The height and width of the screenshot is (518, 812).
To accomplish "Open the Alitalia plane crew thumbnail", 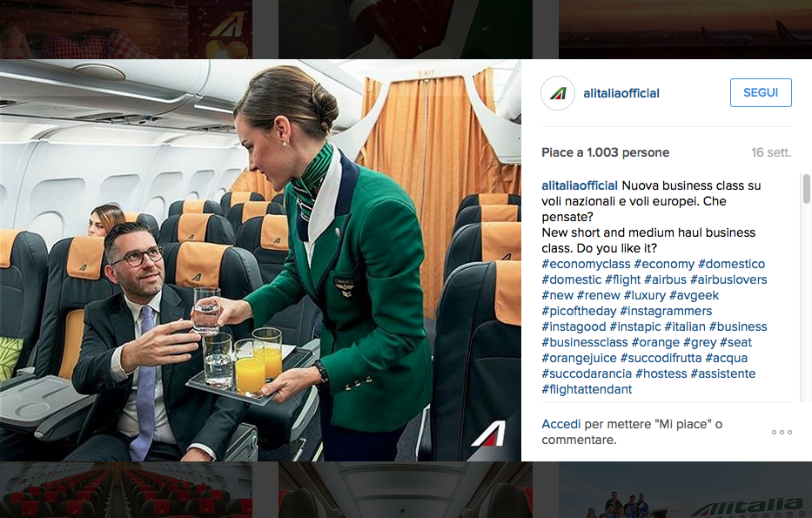I will pos(685,490).
